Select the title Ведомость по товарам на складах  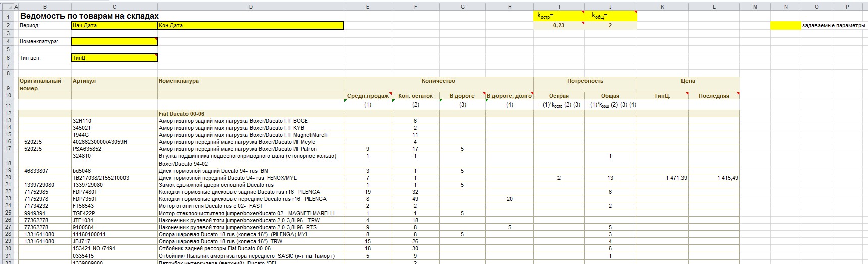pyautogui.click(x=89, y=16)
